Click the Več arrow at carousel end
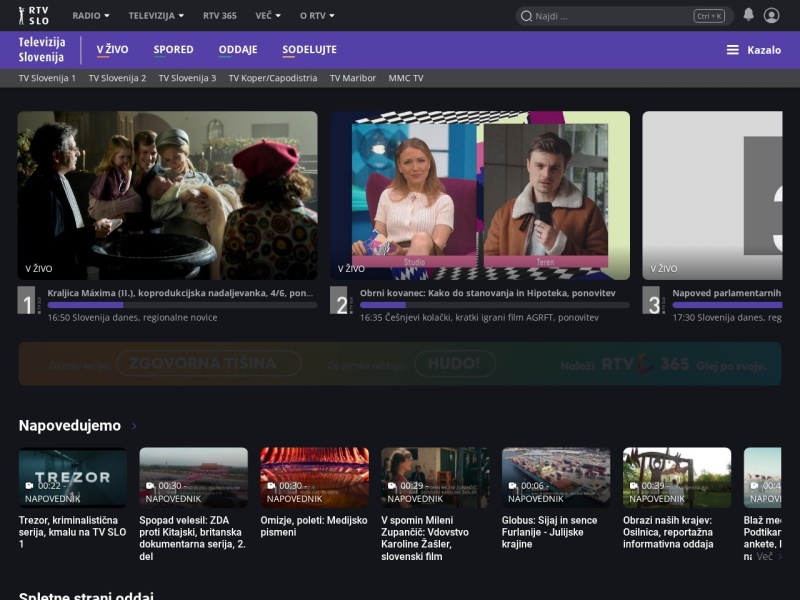This screenshot has height=600, width=800. pos(769,557)
